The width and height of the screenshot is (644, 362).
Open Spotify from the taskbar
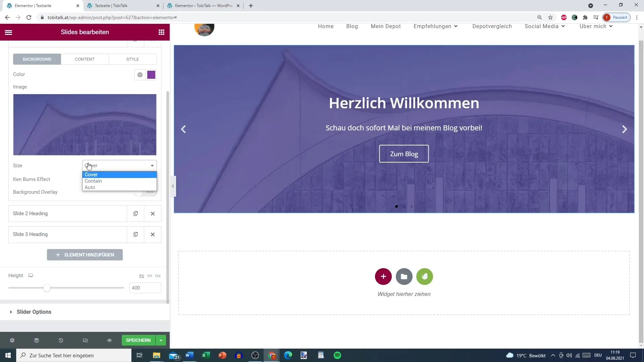[x=337, y=355]
